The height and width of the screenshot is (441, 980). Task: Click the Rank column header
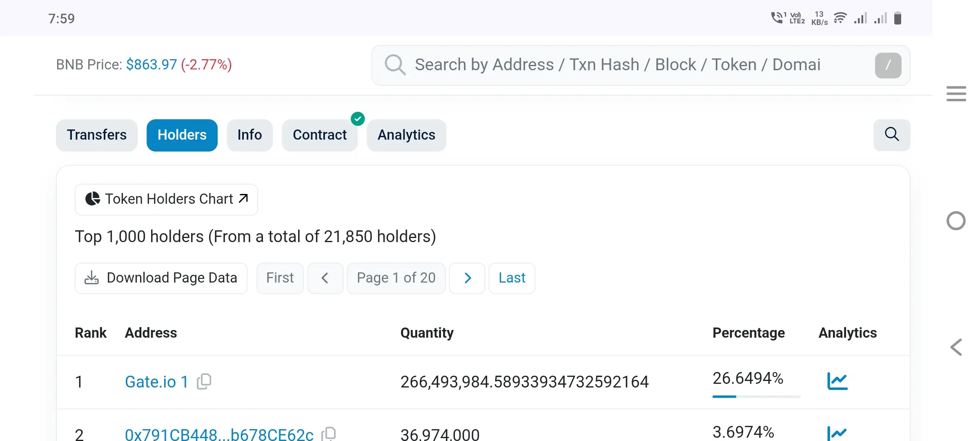click(x=91, y=333)
